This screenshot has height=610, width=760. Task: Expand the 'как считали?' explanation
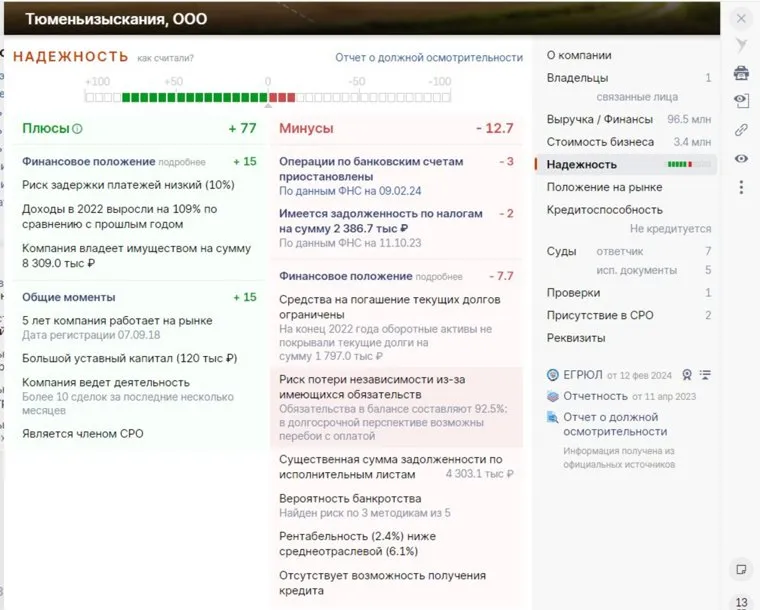[x=166, y=58]
